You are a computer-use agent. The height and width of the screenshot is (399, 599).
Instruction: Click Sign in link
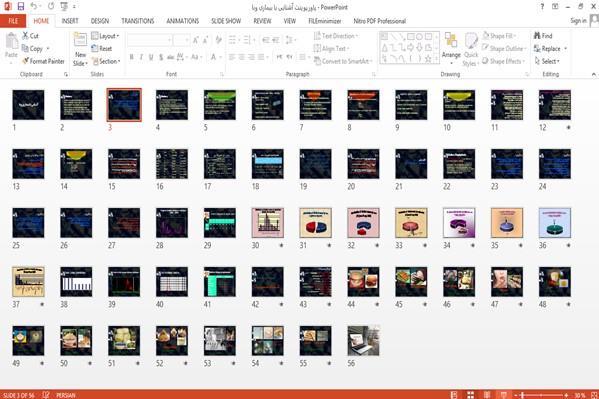[578, 21]
